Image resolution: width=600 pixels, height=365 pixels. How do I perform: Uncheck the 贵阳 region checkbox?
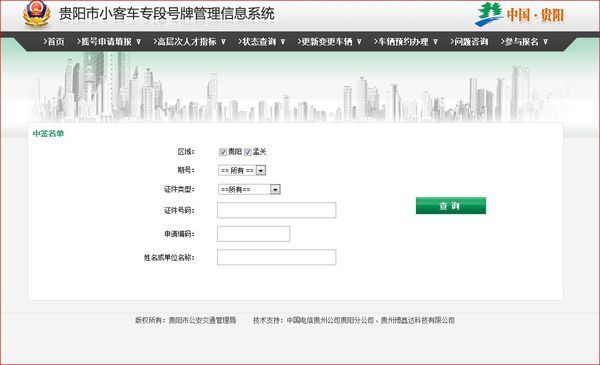pos(223,152)
